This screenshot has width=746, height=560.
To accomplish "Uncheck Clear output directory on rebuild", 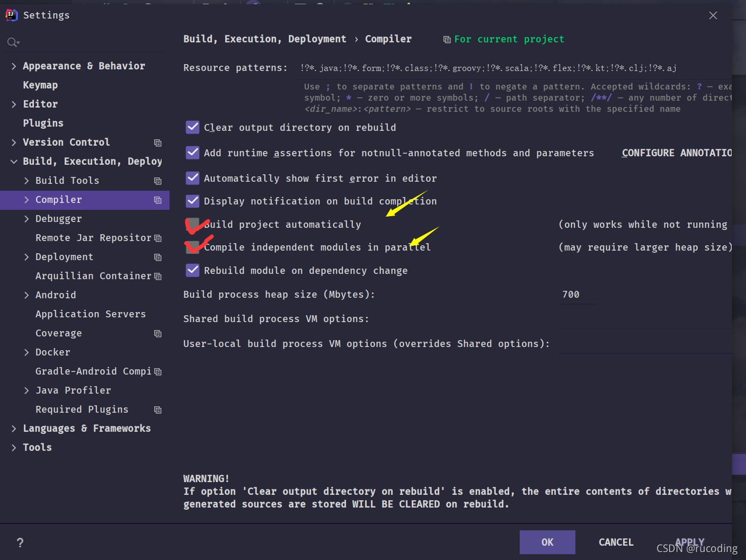I will click(x=193, y=127).
